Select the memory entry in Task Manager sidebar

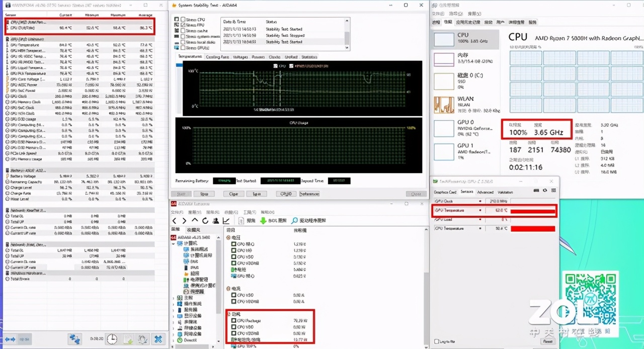click(x=465, y=60)
